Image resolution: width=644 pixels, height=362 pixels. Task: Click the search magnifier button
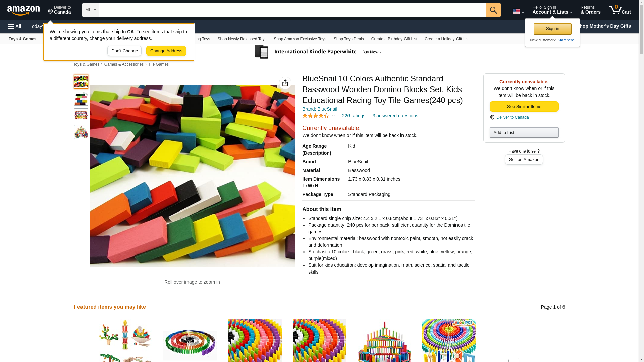click(493, 10)
